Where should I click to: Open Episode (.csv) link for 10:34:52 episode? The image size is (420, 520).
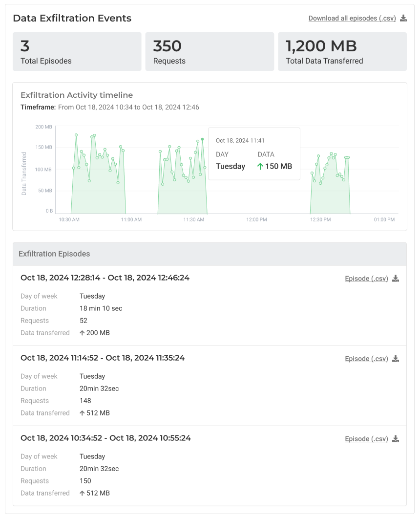(x=366, y=439)
